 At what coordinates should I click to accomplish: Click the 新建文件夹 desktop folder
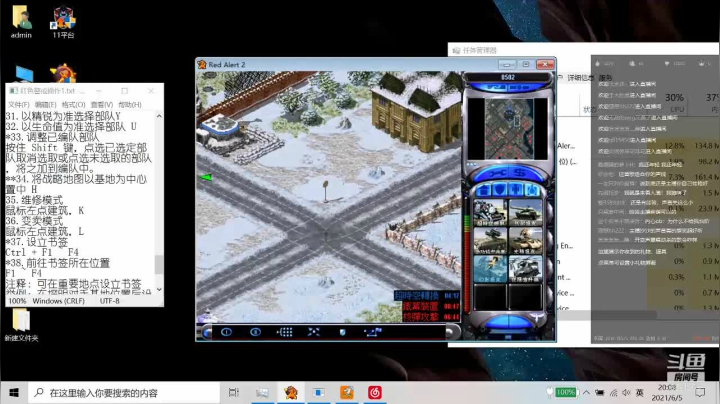(x=21, y=325)
